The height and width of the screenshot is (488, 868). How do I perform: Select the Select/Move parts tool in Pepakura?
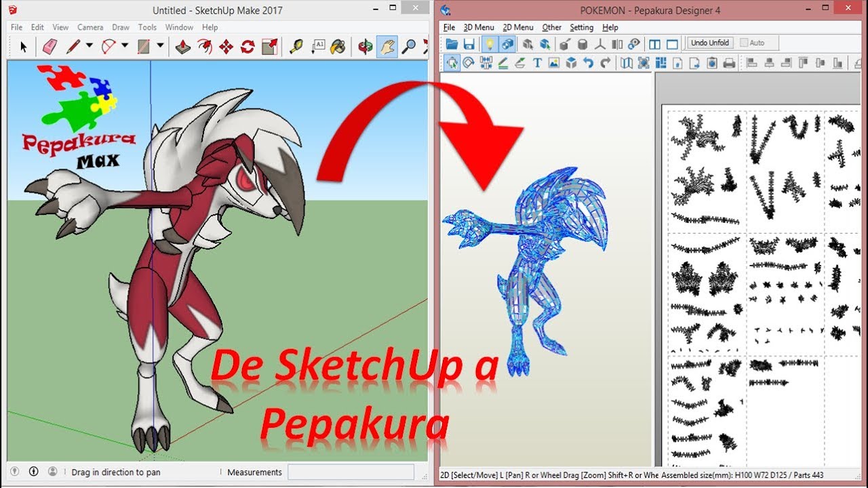pos(452,63)
